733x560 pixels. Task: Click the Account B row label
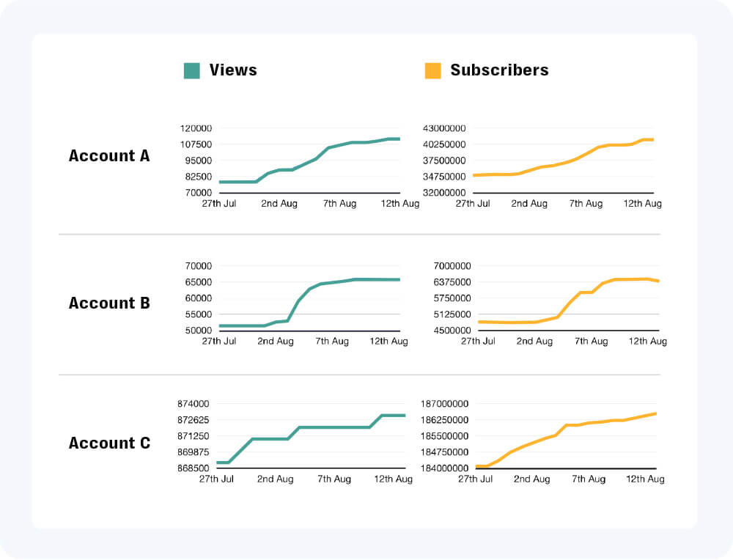(109, 303)
